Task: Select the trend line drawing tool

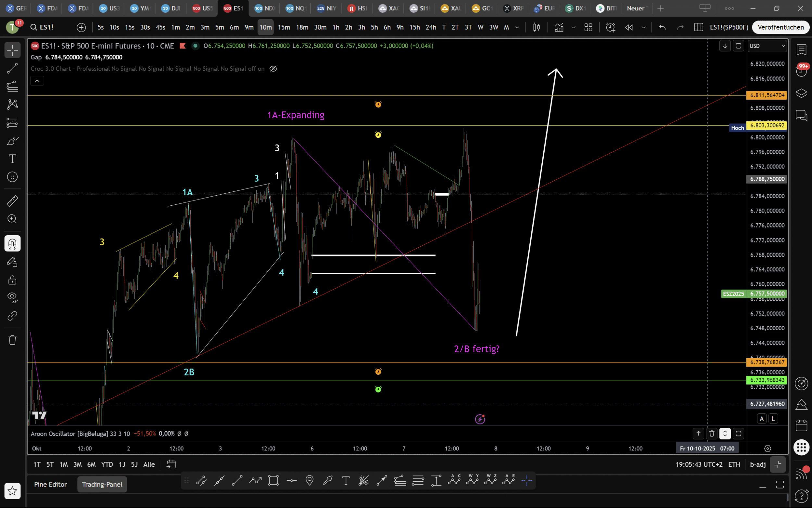Action: click(x=12, y=69)
